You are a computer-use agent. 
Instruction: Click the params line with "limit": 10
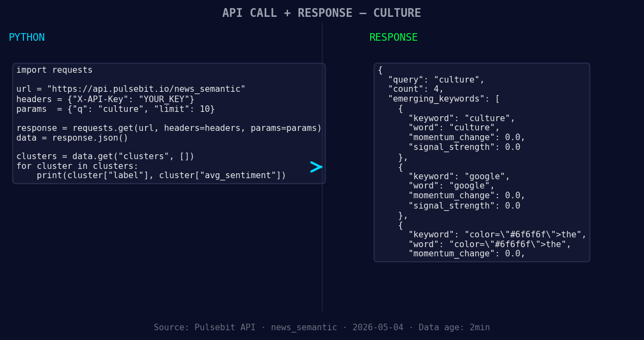click(x=116, y=109)
